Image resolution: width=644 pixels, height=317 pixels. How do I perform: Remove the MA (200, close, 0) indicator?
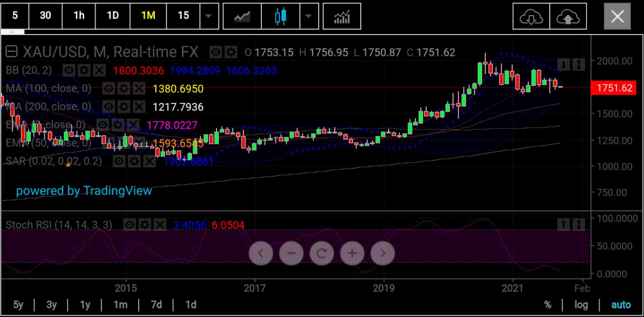[x=139, y=107]
